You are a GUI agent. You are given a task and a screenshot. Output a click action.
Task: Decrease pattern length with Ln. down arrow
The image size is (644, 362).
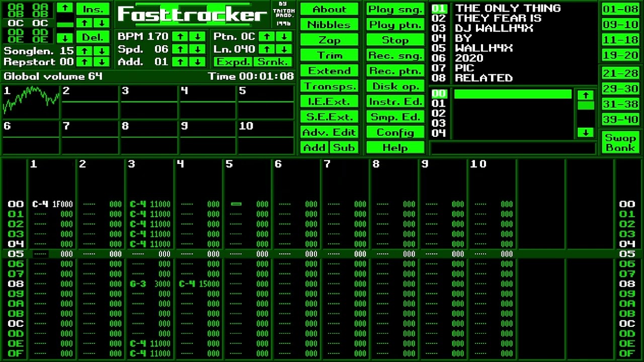coord(284,49)
